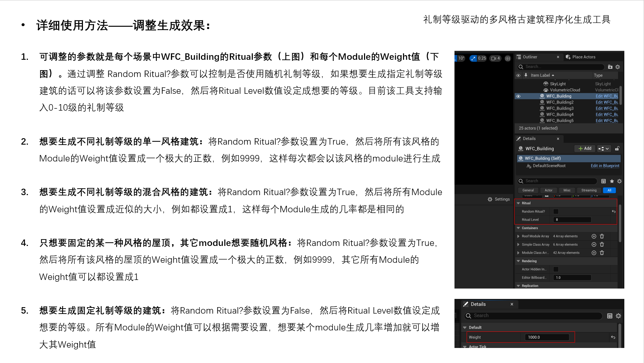Open upper Details settings gear icon
644x363 pixels.
619,181
